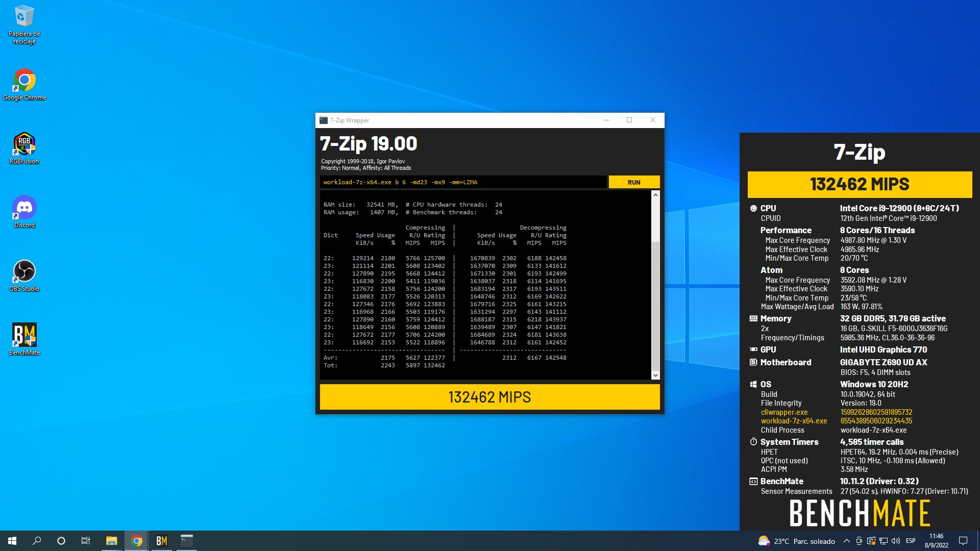This screenshot has height=551, width=980.
Task: Open Cortana from the taskbar
Action: [61, 541]
